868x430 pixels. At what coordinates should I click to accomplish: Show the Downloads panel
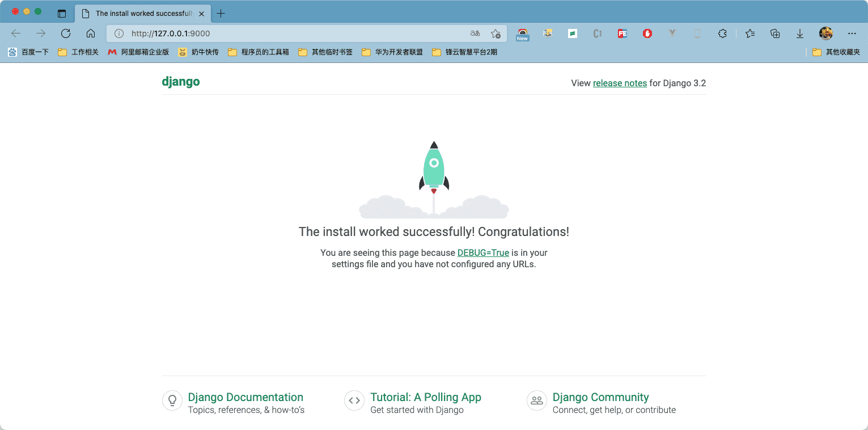pyautogui.click(x=800, y=33)
